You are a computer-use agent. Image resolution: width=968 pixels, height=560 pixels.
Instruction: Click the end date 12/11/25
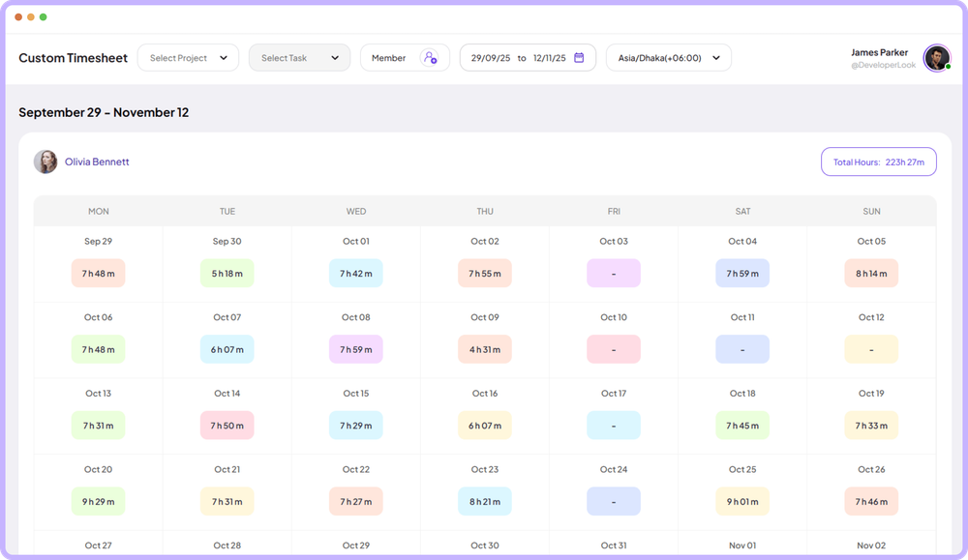coord(550,58)
